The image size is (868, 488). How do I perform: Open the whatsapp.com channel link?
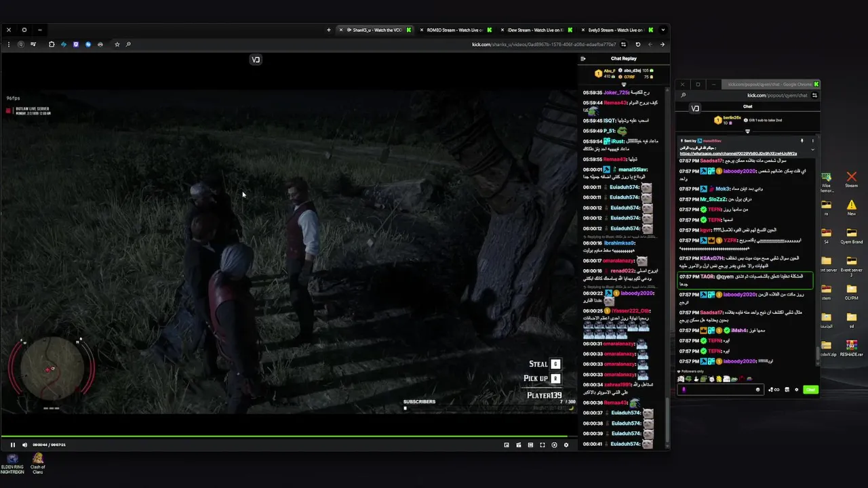click(738, 154)
